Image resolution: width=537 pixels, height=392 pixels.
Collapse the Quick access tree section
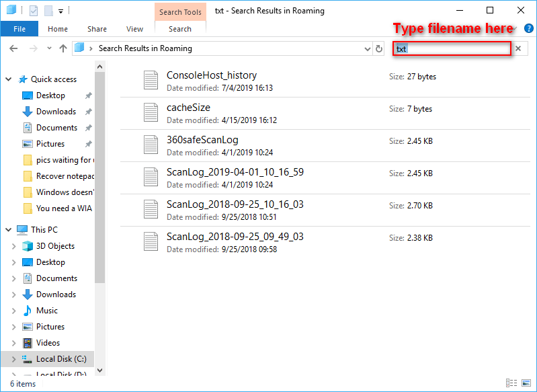point(9,79)
